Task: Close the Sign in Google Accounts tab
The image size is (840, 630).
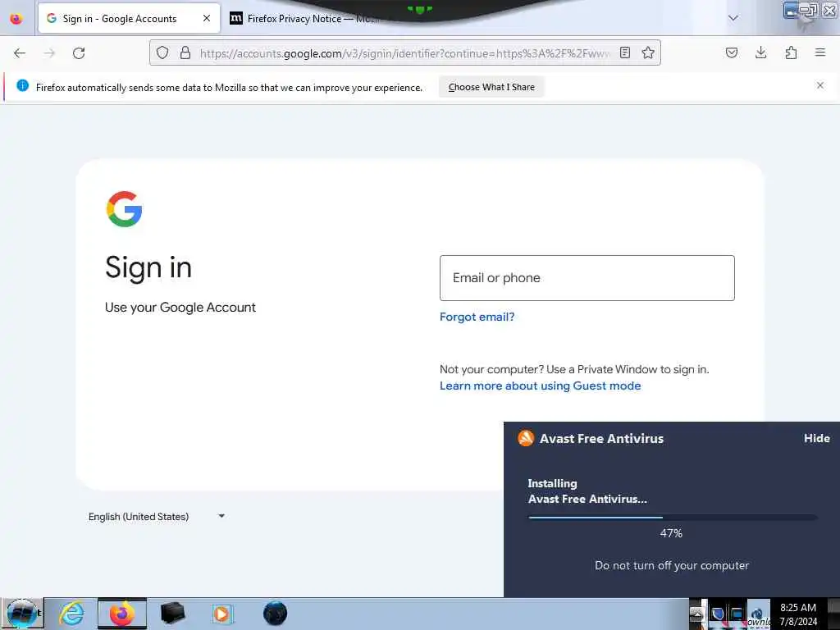Action: point(207,18)
